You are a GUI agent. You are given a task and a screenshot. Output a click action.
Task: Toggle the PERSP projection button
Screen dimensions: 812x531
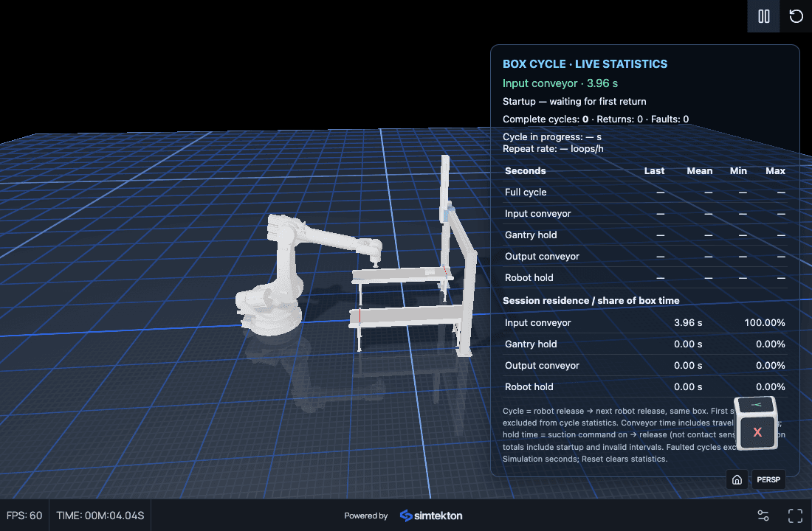click(768, 479)
